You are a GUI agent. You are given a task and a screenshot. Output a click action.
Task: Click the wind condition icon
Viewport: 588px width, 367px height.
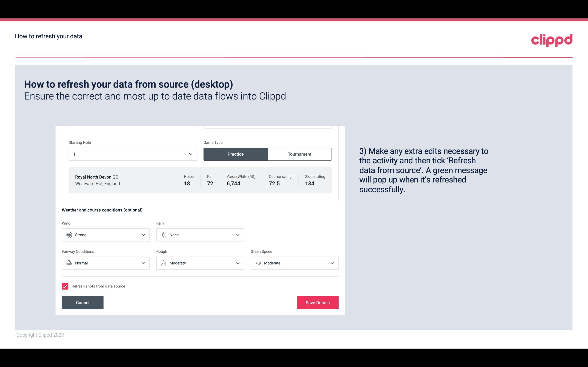[69, 235]
